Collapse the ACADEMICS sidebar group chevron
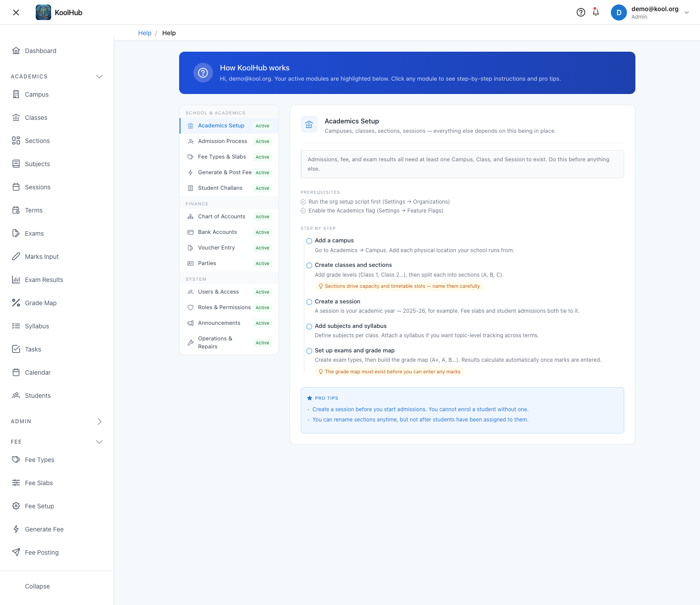 (99, 77)
